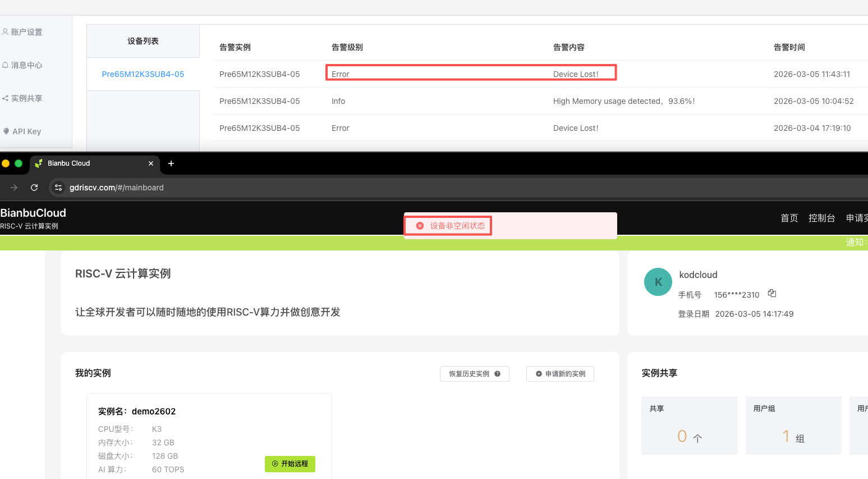Switch to 控制台 in the top navigation

pos(821,218)
